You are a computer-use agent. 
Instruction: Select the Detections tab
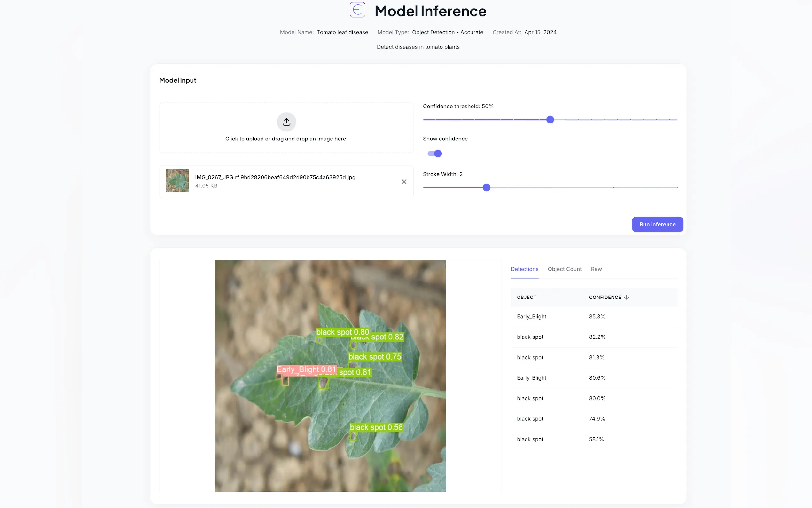click(524, 269)
